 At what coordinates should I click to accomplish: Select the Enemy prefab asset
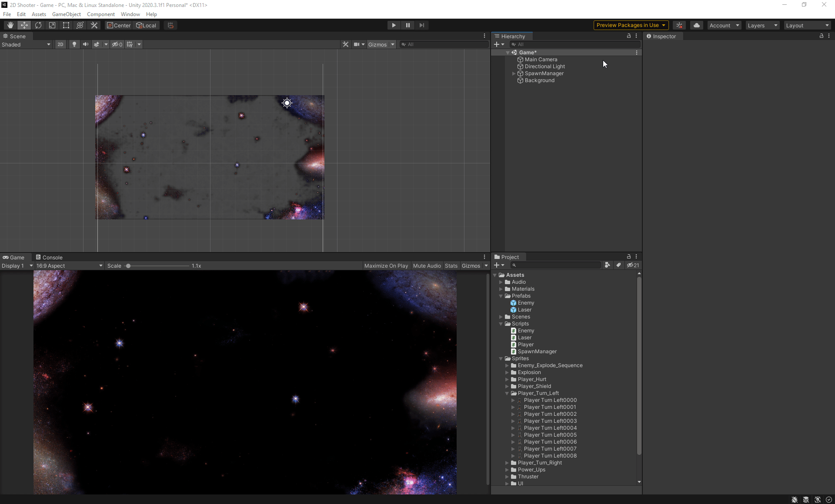(525, 303)
